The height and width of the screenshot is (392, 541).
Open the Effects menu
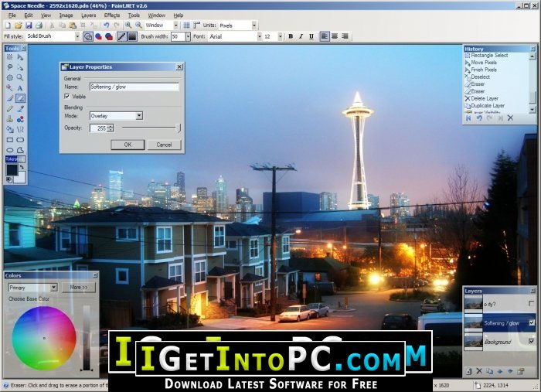[112, 15]
